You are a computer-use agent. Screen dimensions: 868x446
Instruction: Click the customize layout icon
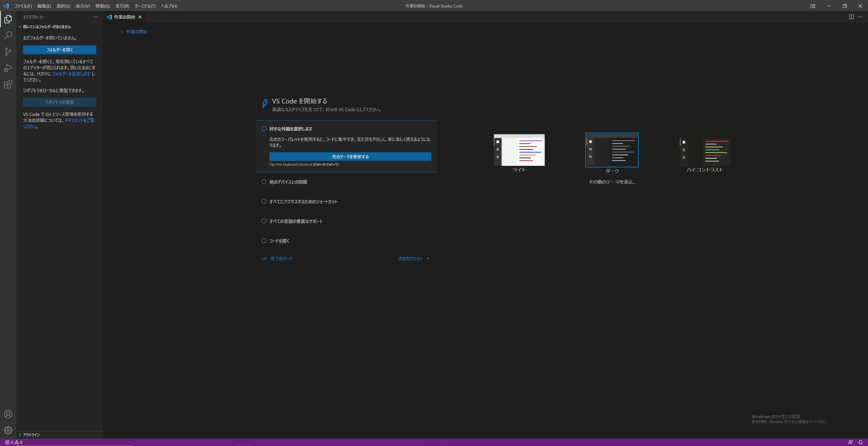(x=813, y=6)
